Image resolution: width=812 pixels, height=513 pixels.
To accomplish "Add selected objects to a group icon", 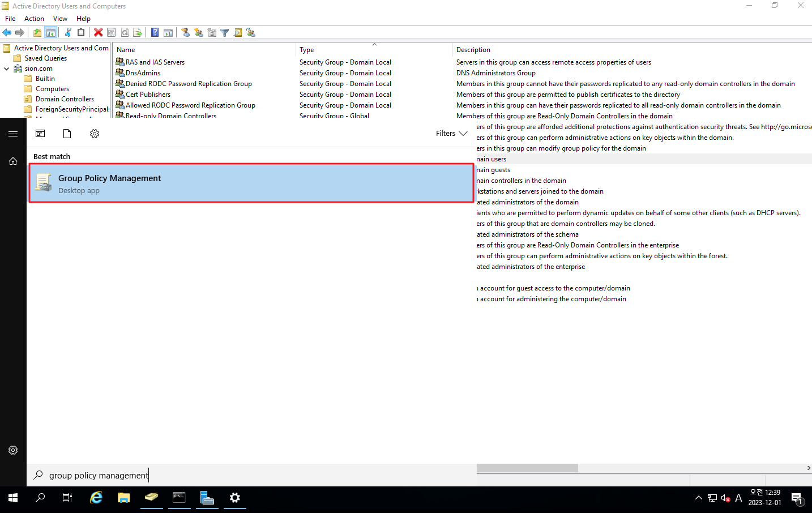I will [x=251, y=33].
